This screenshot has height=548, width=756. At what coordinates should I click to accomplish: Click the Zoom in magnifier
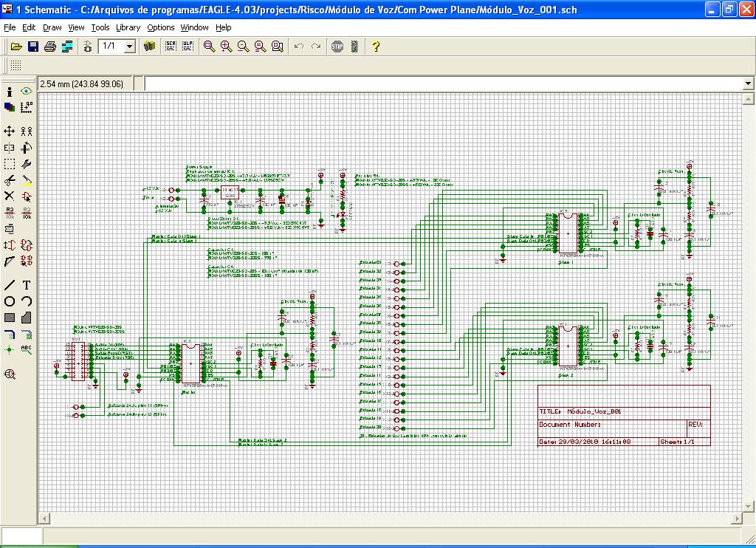pyautogui.click(x=226, y=47)
